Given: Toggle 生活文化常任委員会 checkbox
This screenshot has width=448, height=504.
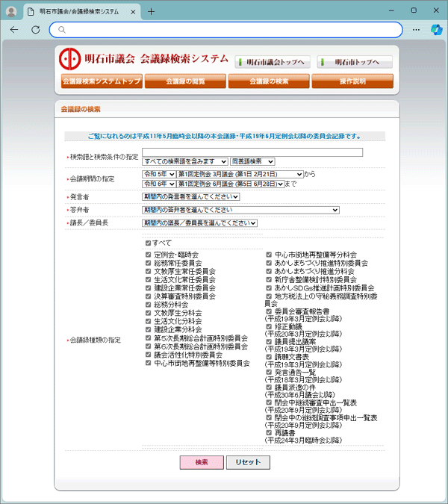Looking at the screenshot, I should click(148, 280).
